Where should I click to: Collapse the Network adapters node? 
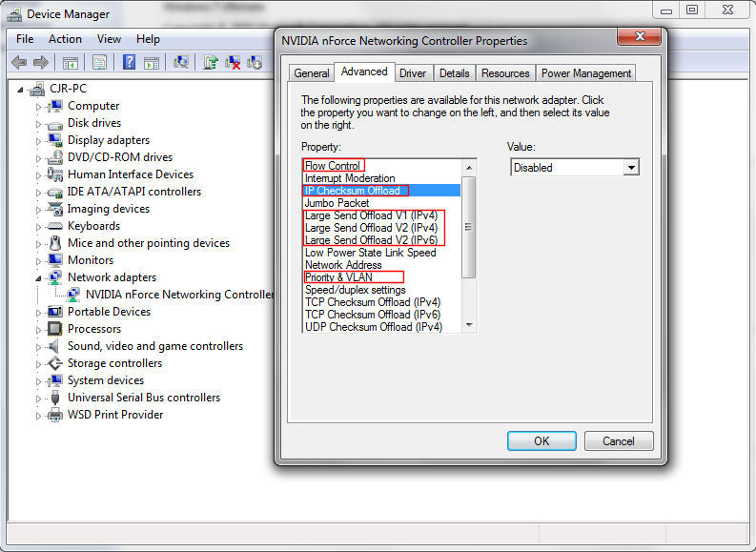[38, 278]
